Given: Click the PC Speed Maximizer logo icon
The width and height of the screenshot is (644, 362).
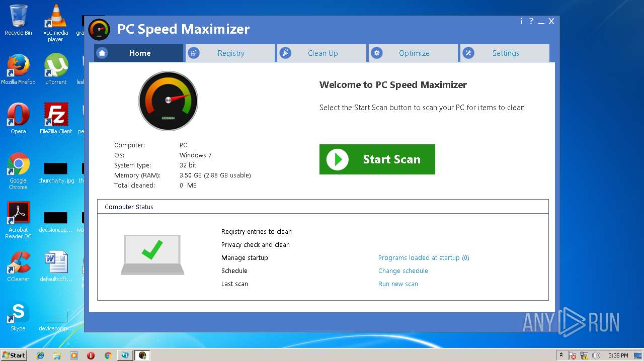Looking at the screenshot, I should pyautogui.click(x=99, y=29).
